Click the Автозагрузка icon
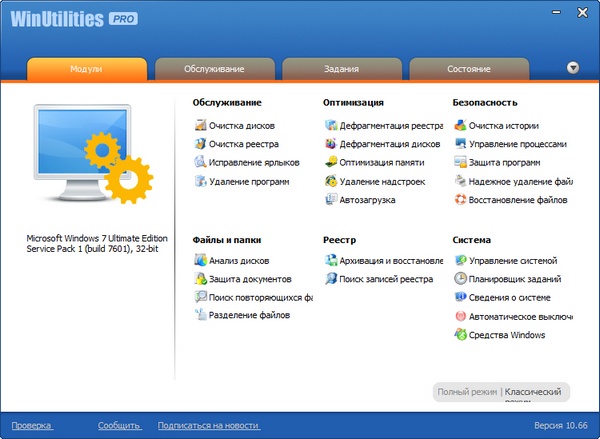This screenshot has width=600, height=439. pos(331,200)
